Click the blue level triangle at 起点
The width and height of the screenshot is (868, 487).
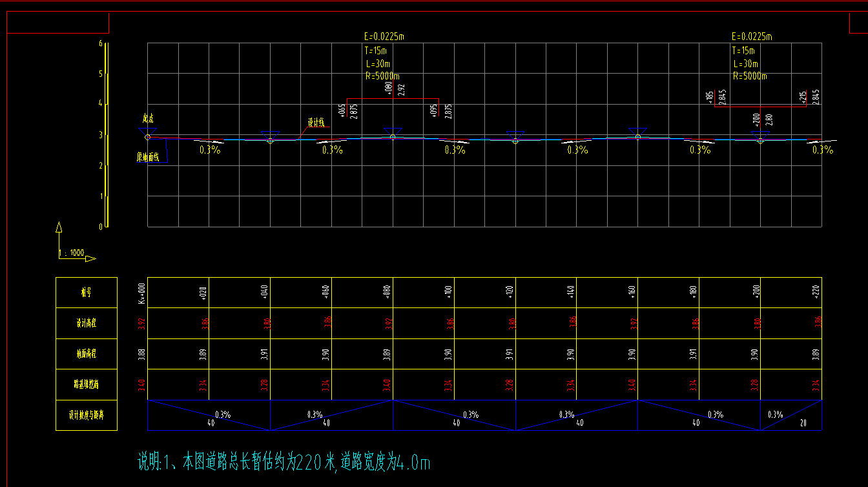coord(147,132)
